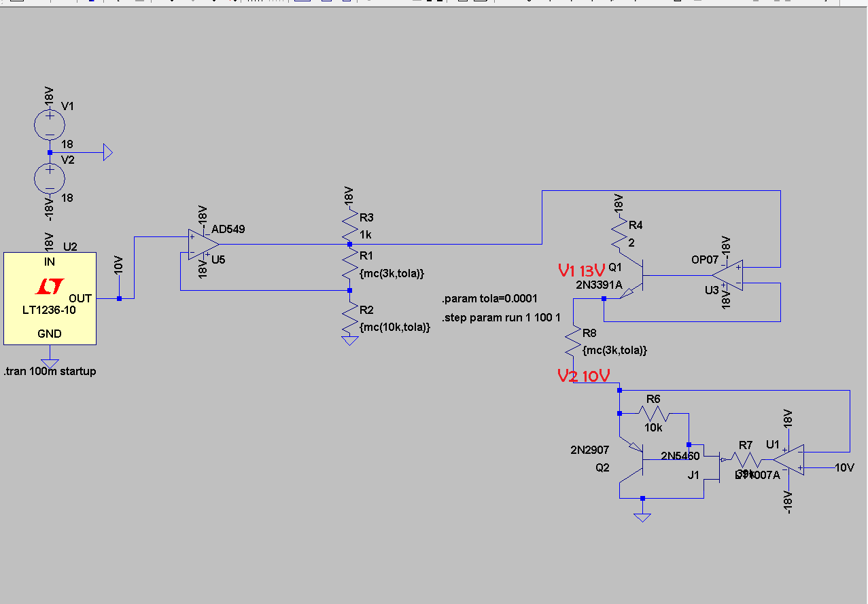Click the '1k' value of R3

[x=366, y=234]
